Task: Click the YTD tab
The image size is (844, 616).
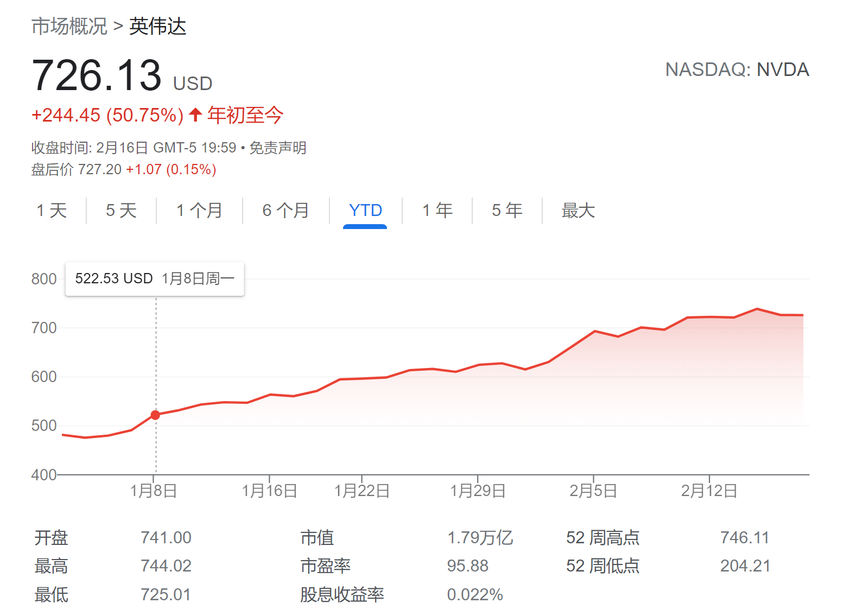Action: [x=365, y=211]
